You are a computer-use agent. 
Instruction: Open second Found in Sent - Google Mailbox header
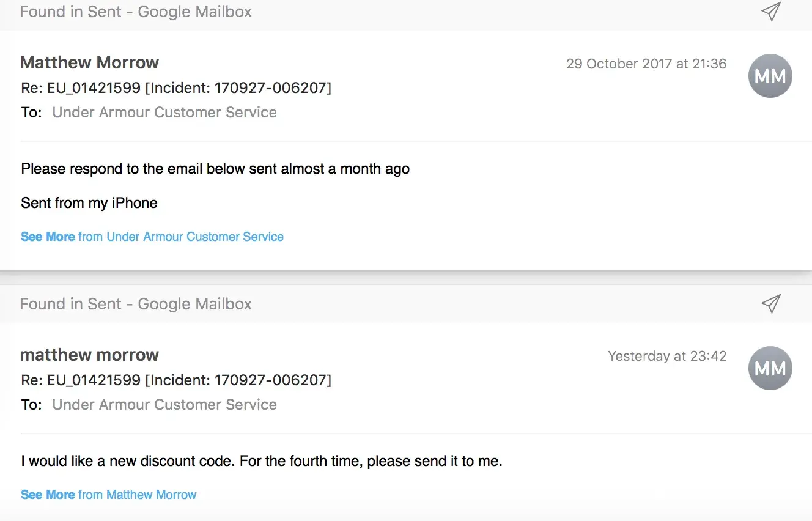point(136,304)
